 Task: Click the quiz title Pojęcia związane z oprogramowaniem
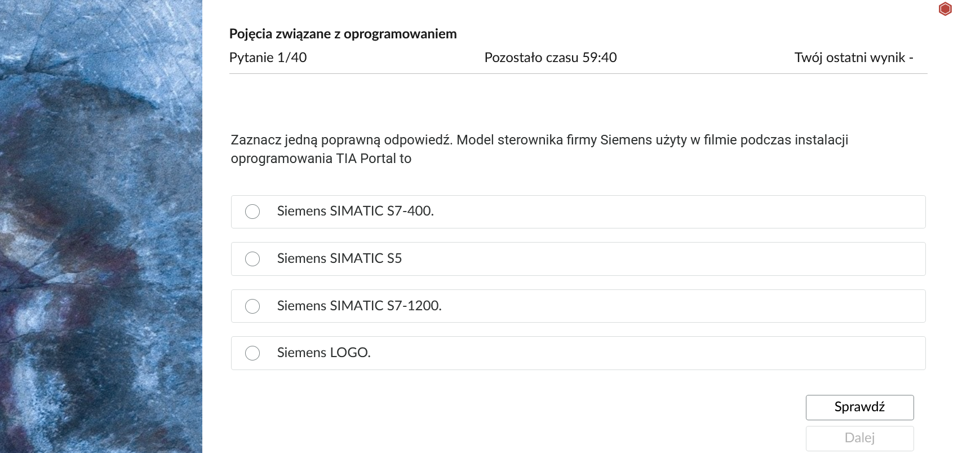coord(342,34)
